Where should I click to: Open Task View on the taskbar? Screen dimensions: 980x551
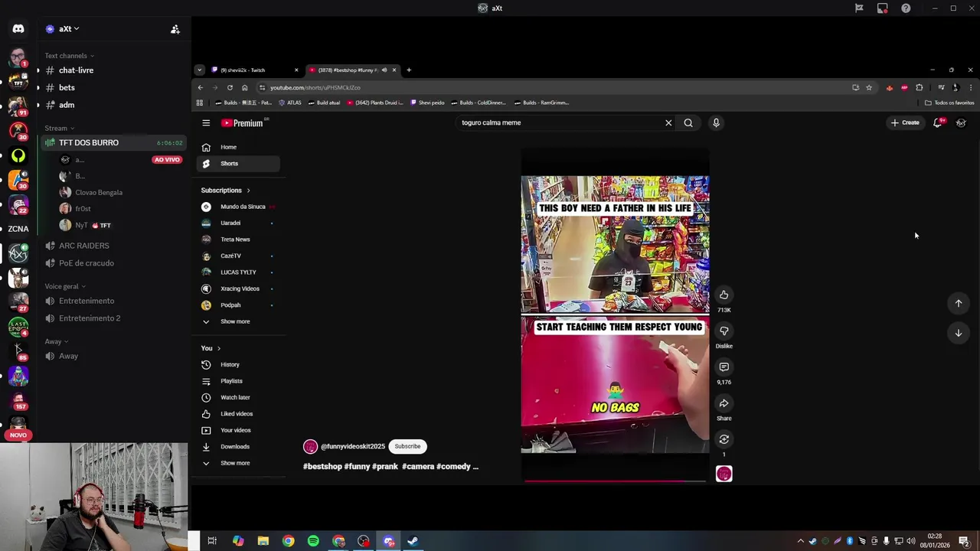(x=212, y=541)
